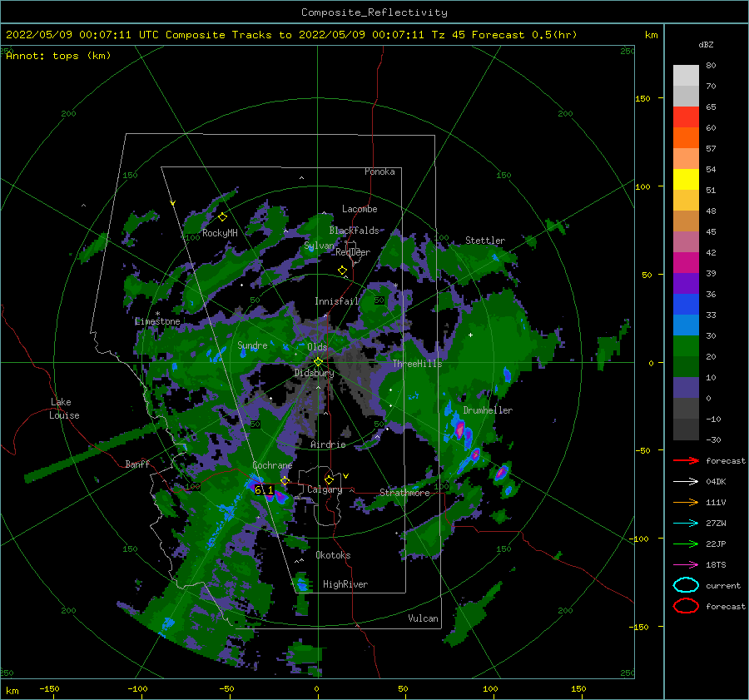Click the 'Annot: tops (km)' label
This screenshot has height=700, width=749.
tap(58, 56)
